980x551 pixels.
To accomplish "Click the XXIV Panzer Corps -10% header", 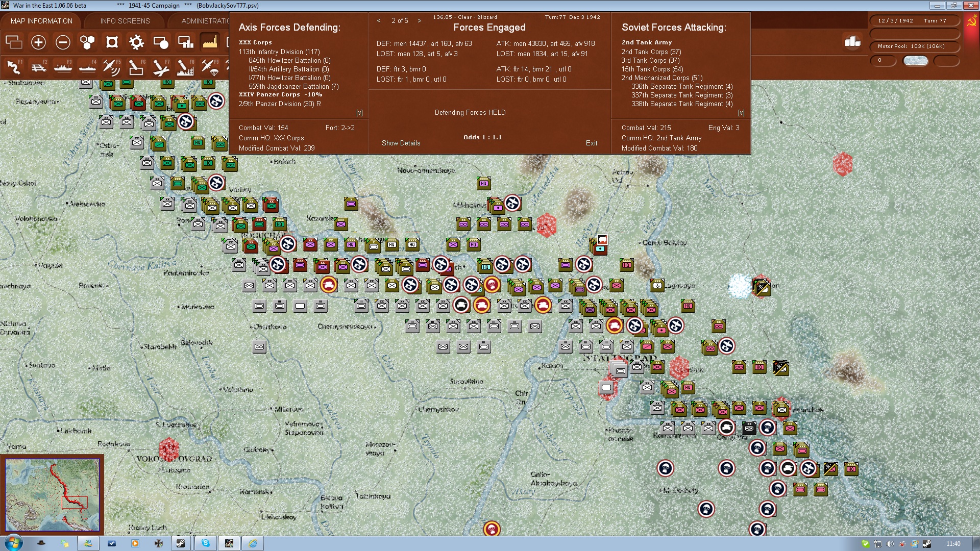I will click(x=280, y=95).
